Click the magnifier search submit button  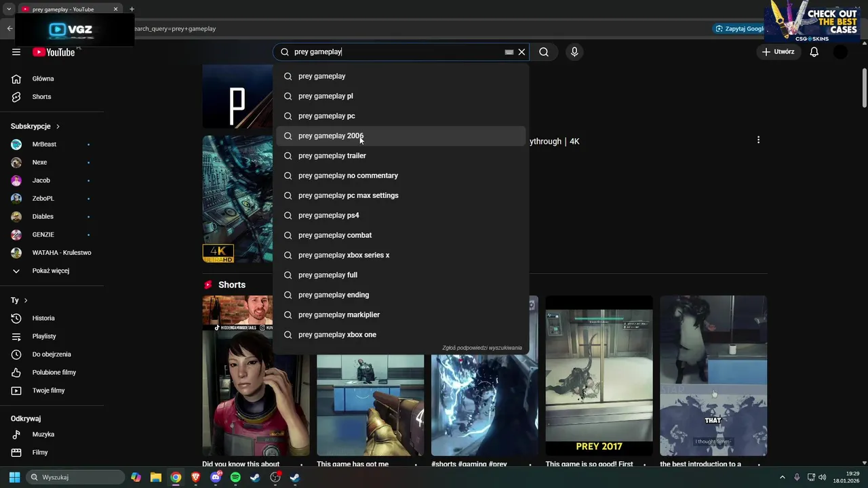(544, 52)
